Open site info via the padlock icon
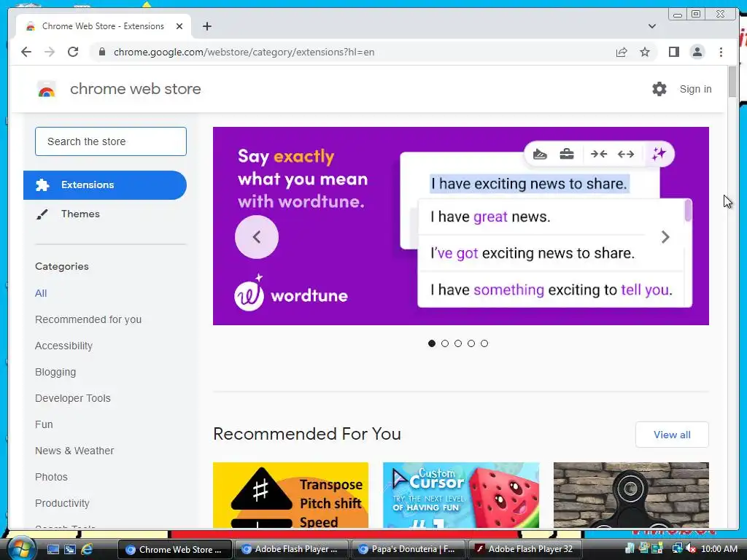Screen dimensions: 747x560 click(x=101, y=52)
